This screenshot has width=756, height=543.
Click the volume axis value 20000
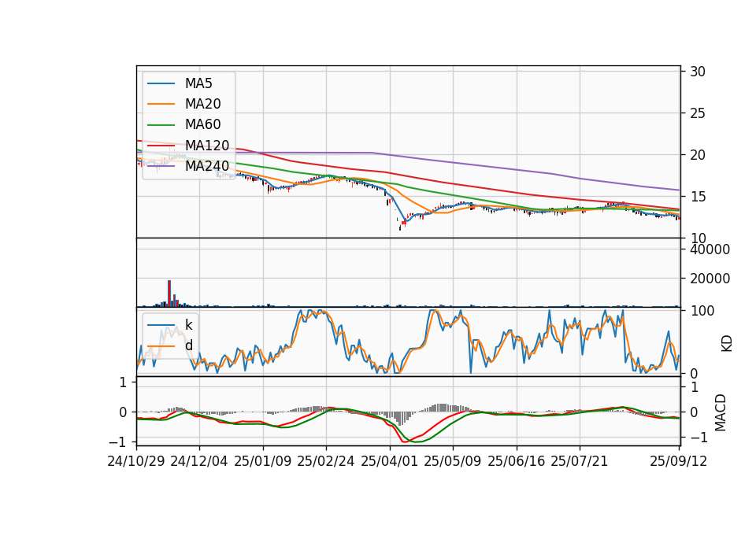710,279
